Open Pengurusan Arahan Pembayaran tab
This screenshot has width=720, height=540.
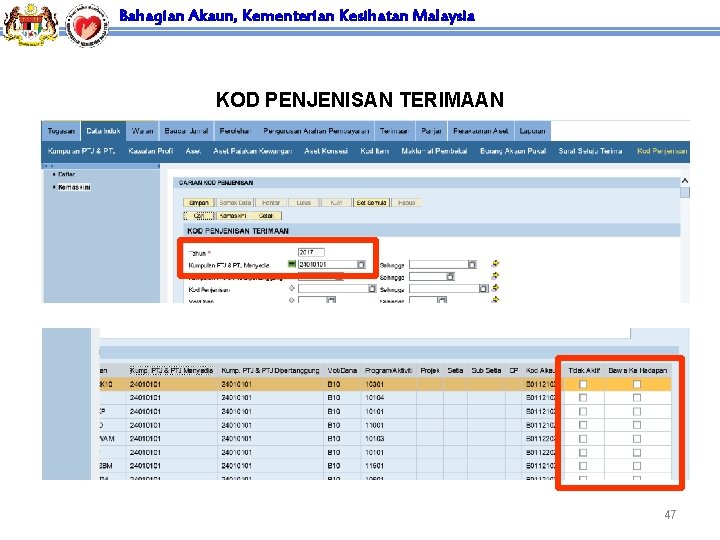(316, 131)
